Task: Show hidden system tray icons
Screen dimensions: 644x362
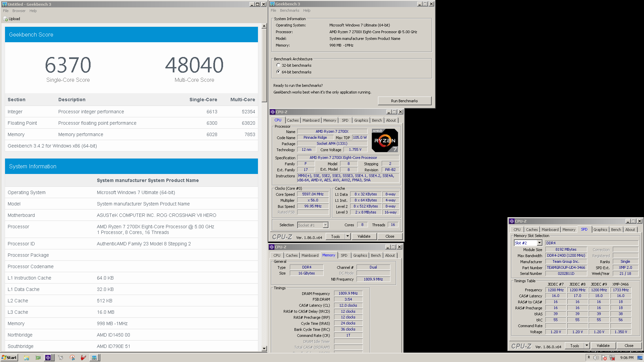Action: 589,358
